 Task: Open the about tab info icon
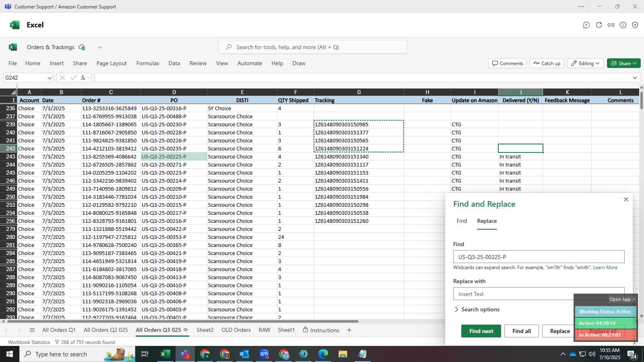click(623, 25)
